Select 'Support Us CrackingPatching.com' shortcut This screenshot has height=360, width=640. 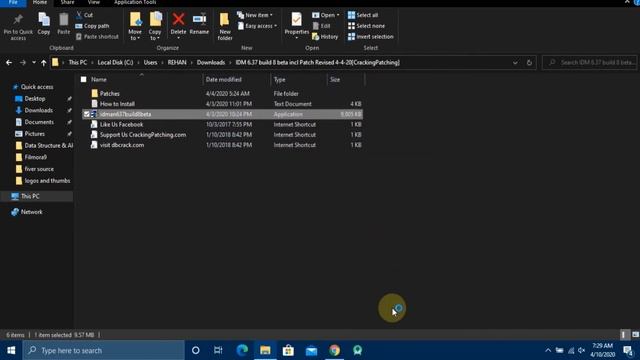[143, 134]
